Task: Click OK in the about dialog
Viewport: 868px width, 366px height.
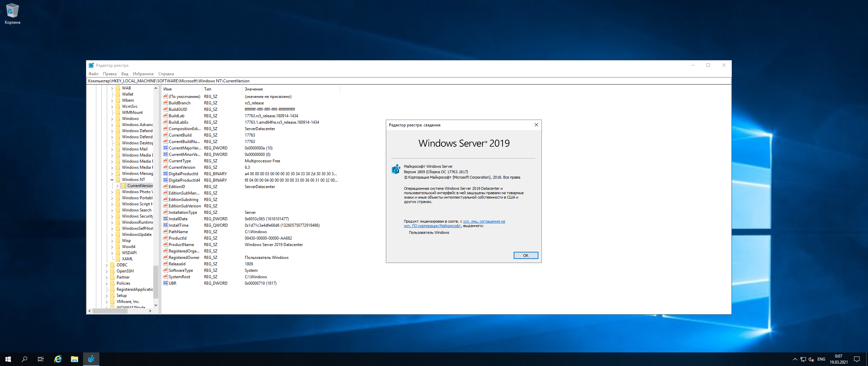Action: point(526,256)
